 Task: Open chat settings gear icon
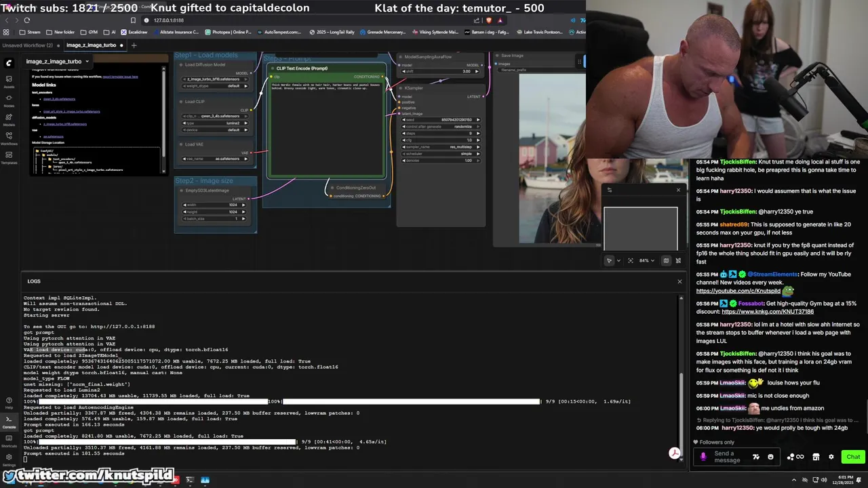click(x=831, y=457)
